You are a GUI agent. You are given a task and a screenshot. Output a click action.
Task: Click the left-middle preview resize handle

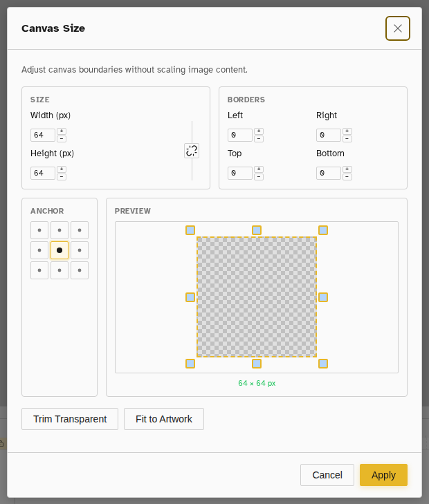[x=190, y=297]
